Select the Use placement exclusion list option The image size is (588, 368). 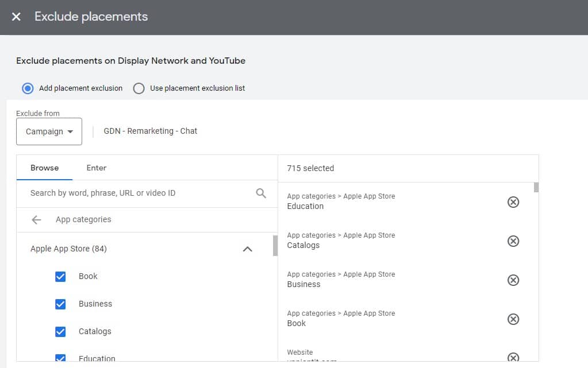coord(138,88)
